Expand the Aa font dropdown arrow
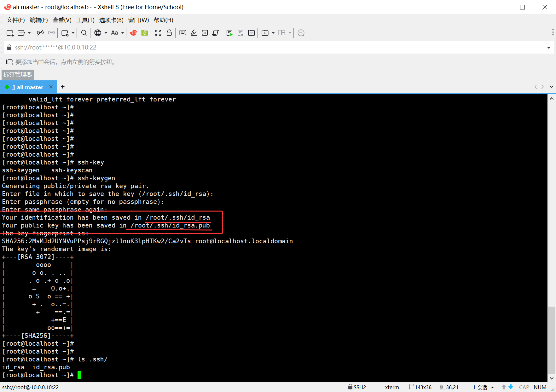 [123, 33]
